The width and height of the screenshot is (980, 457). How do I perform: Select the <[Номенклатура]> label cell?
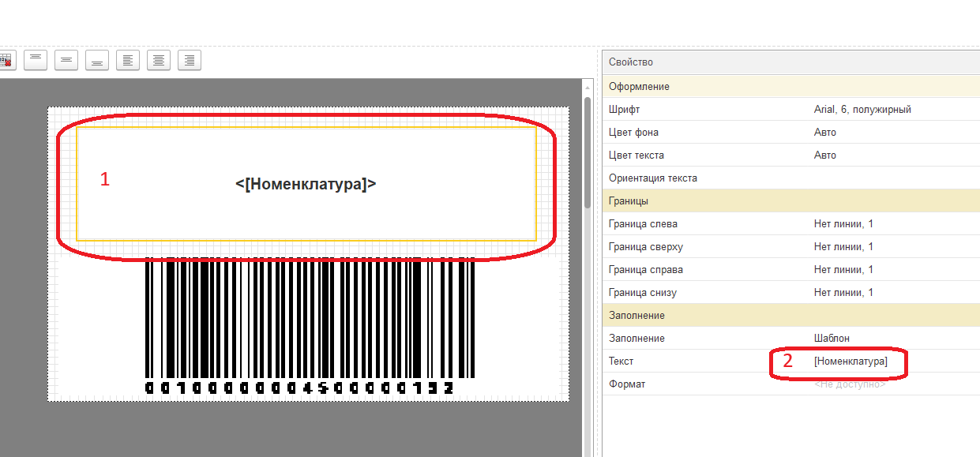click(306, 184)
